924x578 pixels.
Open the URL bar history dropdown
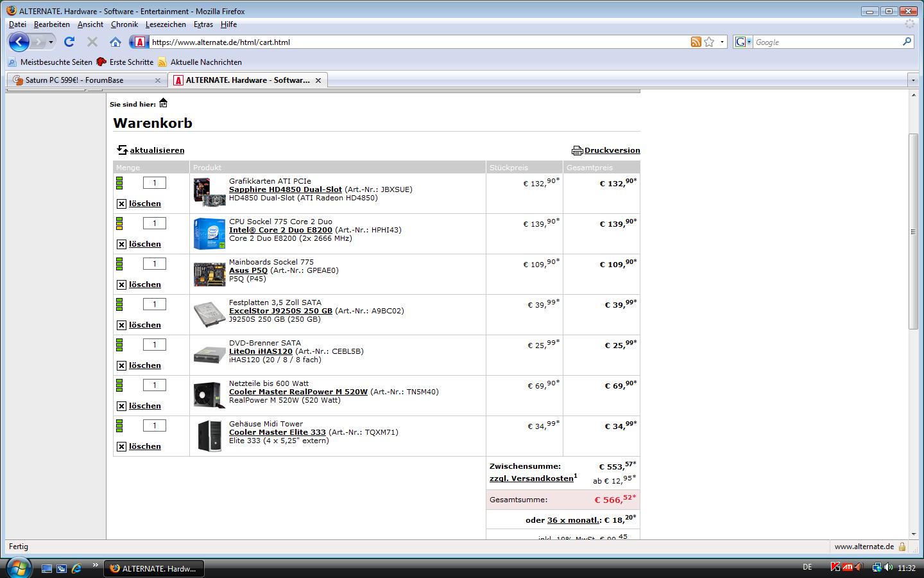tap(722, 42)
